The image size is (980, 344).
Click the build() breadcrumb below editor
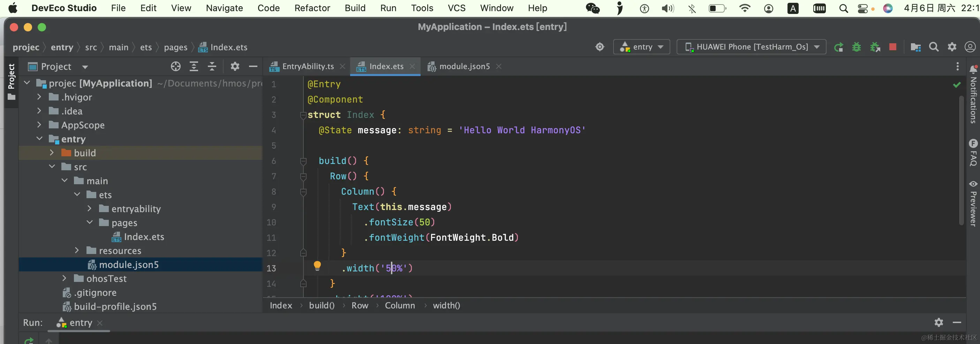pos(322,306)
